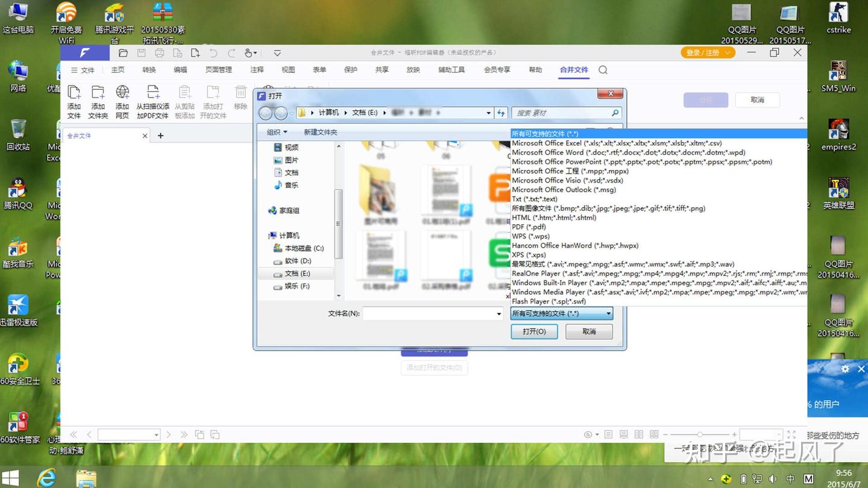Click the redo arrow in quick toolbar
The image size is (868, 488).
click(x=231, y=53)
